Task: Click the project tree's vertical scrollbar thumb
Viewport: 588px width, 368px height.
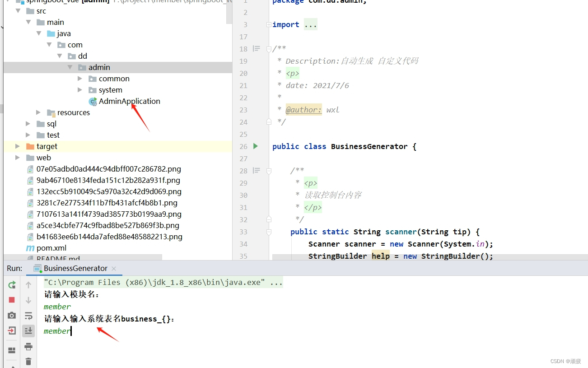Action: 229,12
